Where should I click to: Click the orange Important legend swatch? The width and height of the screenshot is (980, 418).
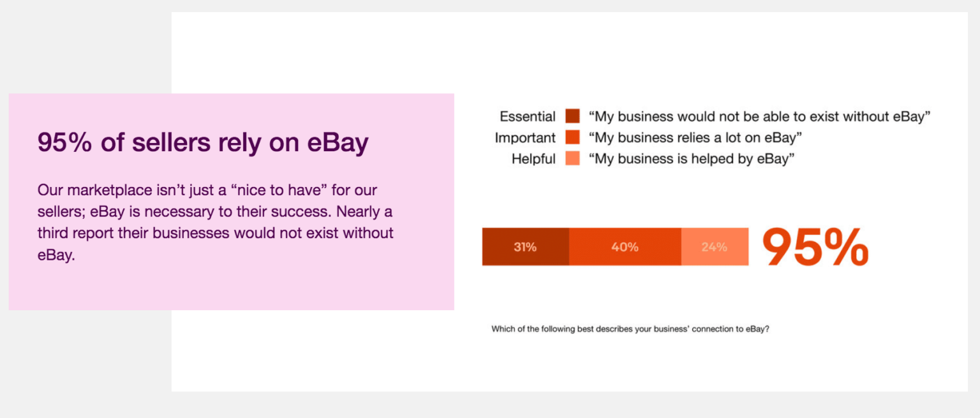pyautogui.click(x=572, y=137)
